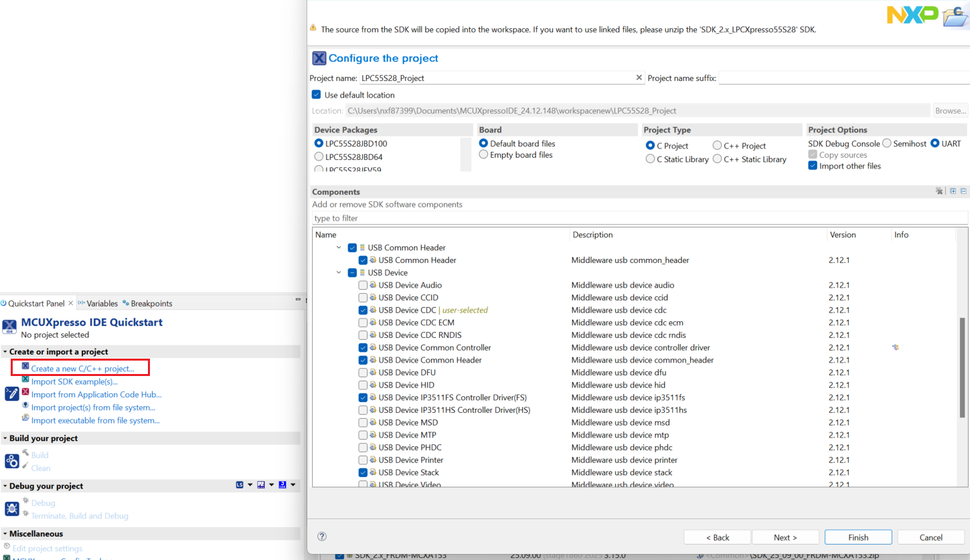This screenshot has height=560, width=970.
Task: Click the project wizard pencil icon in Quickstart
Action: [x=11, y=393]
